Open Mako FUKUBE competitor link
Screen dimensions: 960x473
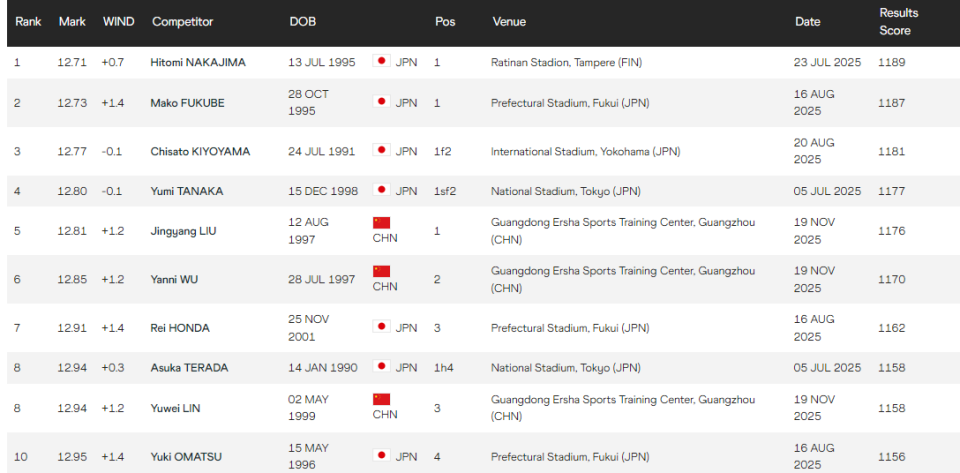click(x=189, y=102)
